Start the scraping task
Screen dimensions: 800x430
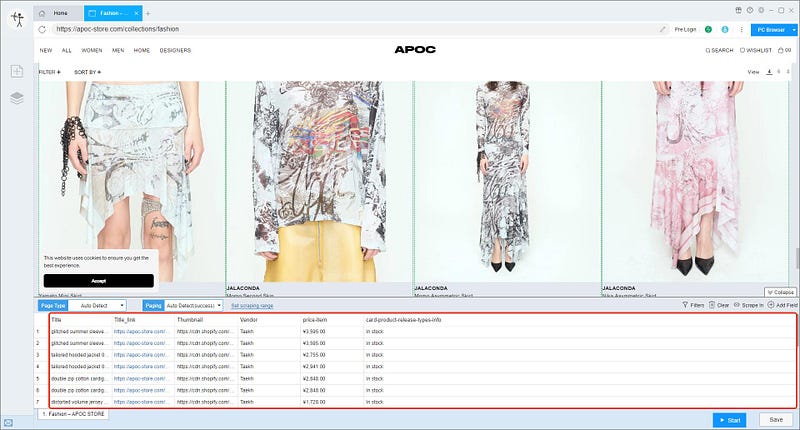click(x=730, y=420)
